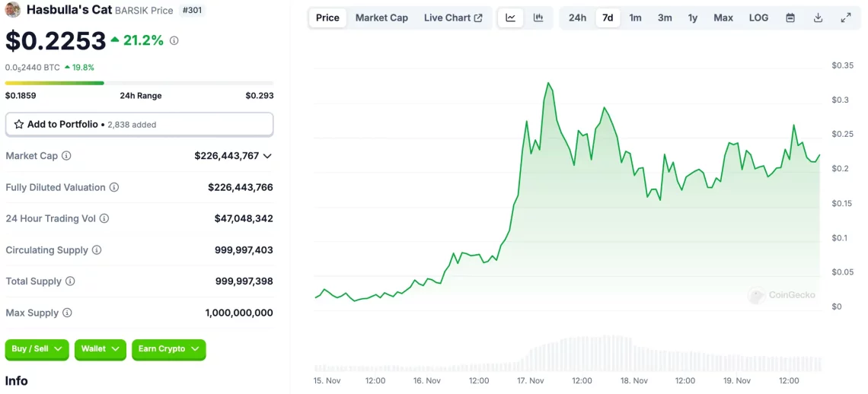Open the Earn Crypto dropdown

(168, 349)
